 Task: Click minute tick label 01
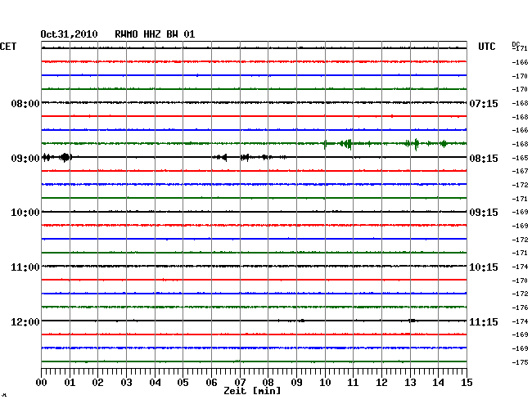tap(70, 383)
